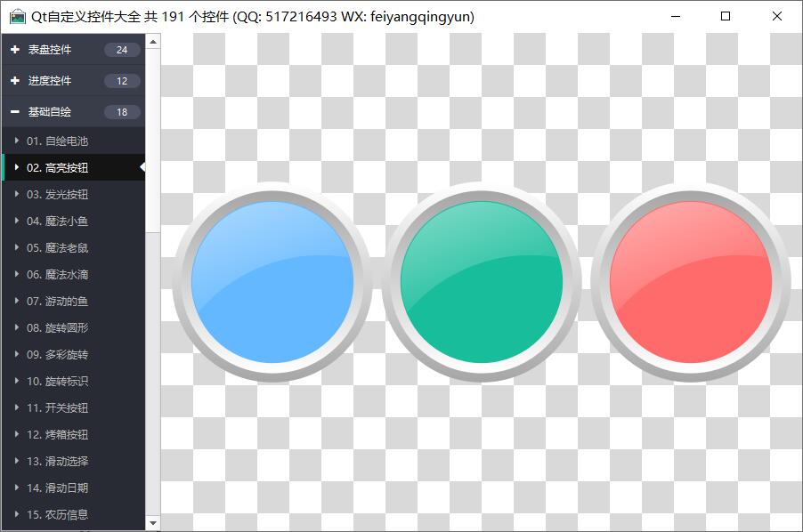Click the sidebar scroll down arrow

point(152,523)
